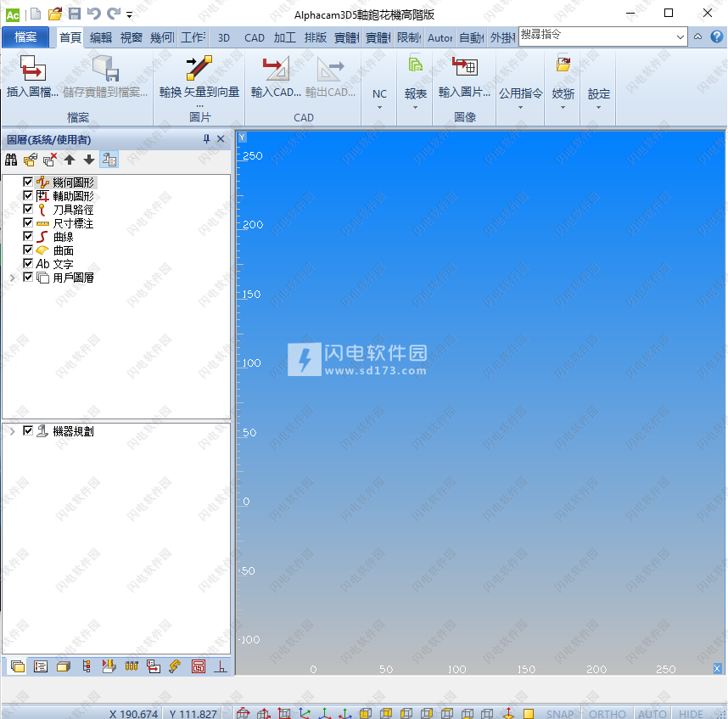The height and width of the screenshot is (719, 728).
Task: Uncheck the 曲面 layer checkbox
Action: (x=28, y=250)
